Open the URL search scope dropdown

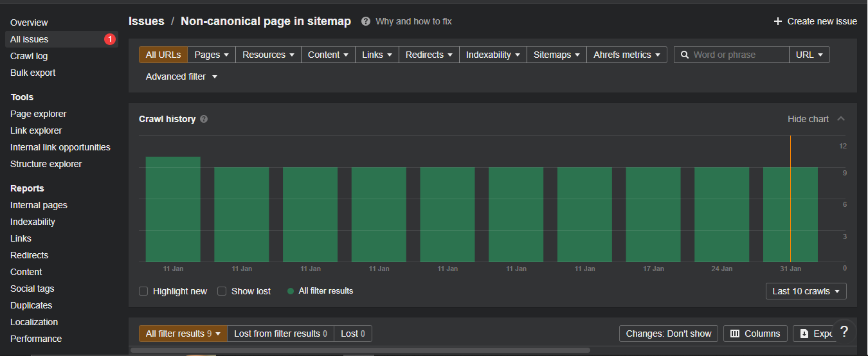(809, 55)
